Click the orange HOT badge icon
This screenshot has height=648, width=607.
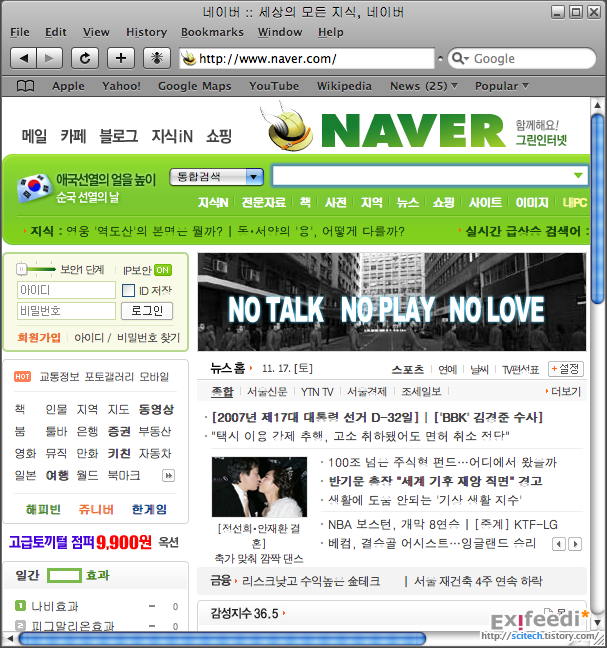point(22,376)
